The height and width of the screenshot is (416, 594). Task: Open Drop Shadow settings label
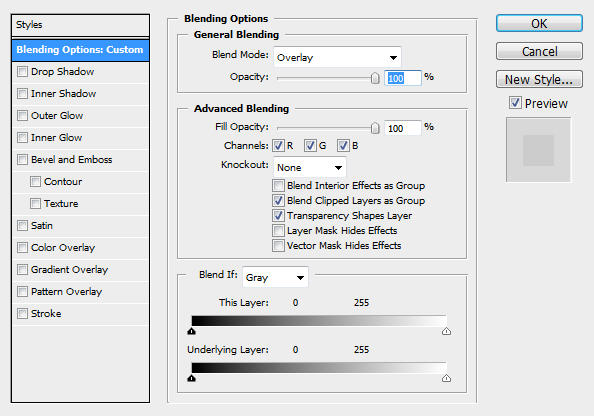[x=63, y=71]
